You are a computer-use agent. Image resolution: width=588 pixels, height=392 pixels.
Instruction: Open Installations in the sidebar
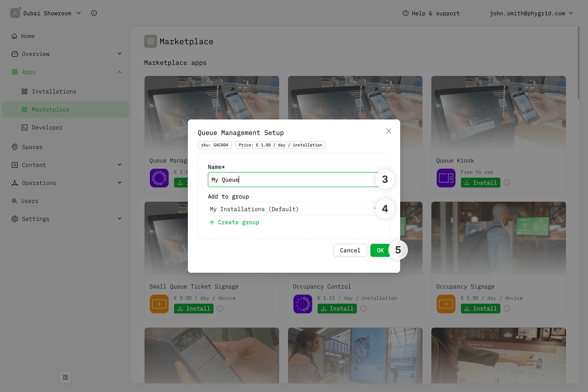[x=54, y=91]
